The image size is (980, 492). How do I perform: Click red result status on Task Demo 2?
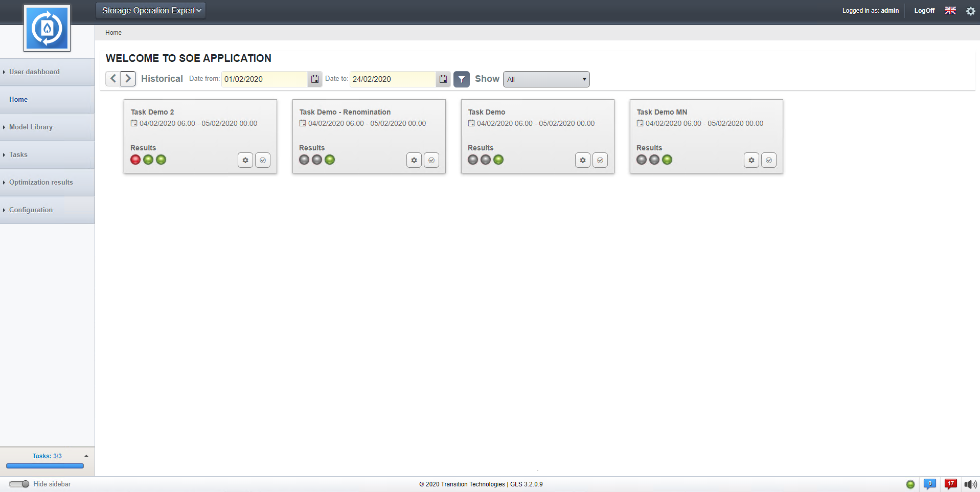tap(135, 160)
